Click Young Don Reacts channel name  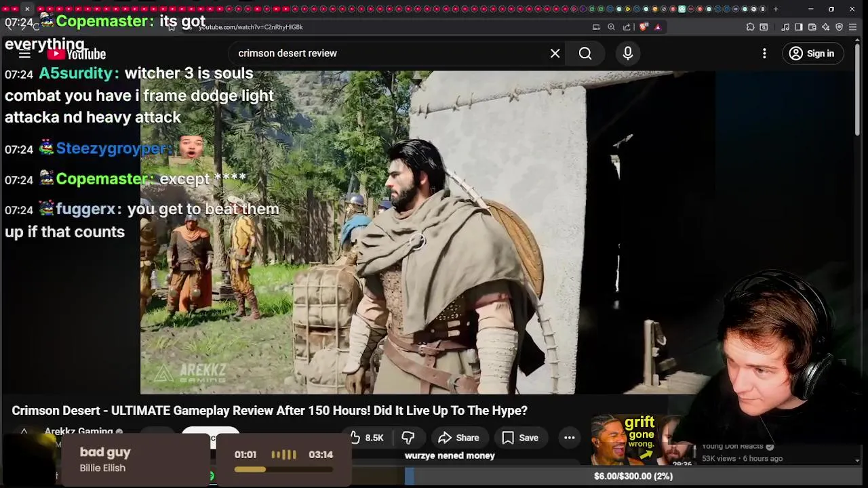coord(733,446)
